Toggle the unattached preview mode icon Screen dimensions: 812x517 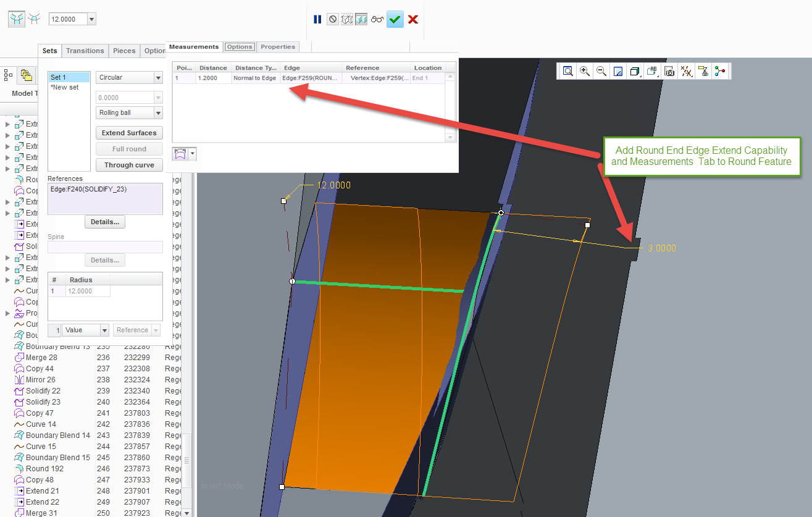[348, 19]
